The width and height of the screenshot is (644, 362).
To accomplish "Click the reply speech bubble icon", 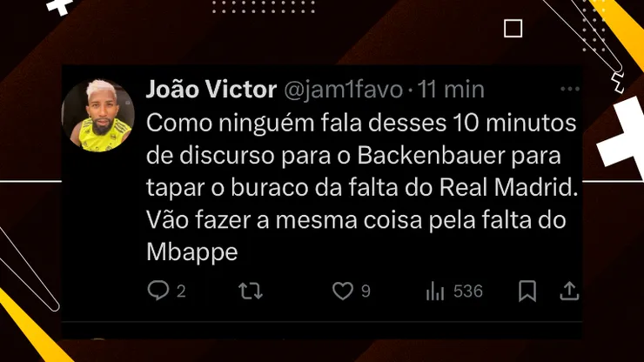I will pyautogui.click(x=158, y=291).
